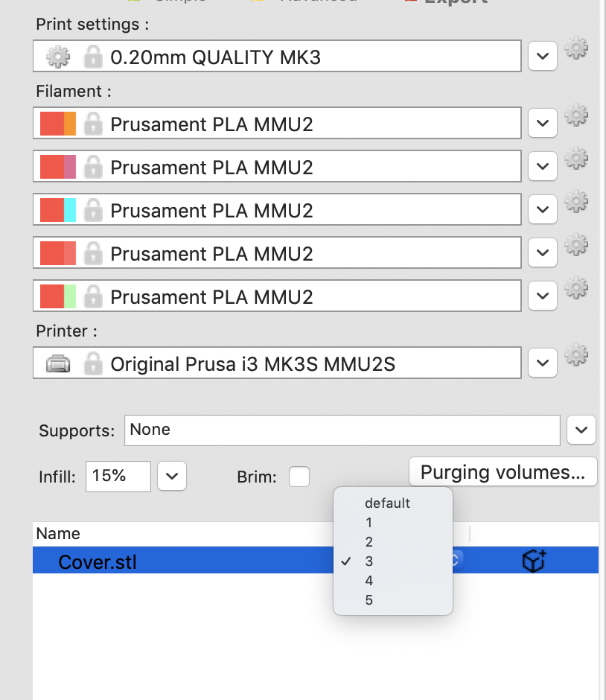Viewport: 606px width, 700px height.
Task: Open the Infill dropdown arrow
Action: pos(172,477)
